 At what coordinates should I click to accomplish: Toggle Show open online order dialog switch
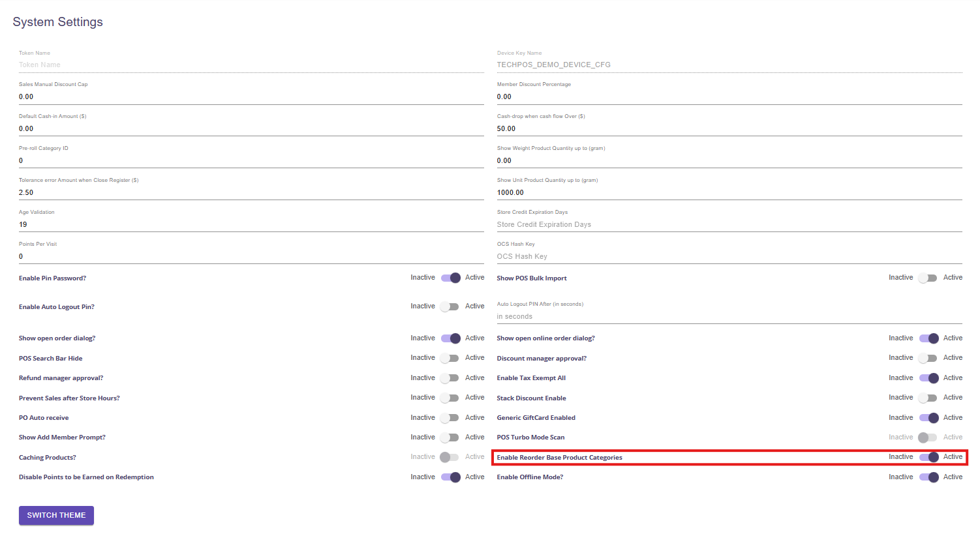(928, 338)
